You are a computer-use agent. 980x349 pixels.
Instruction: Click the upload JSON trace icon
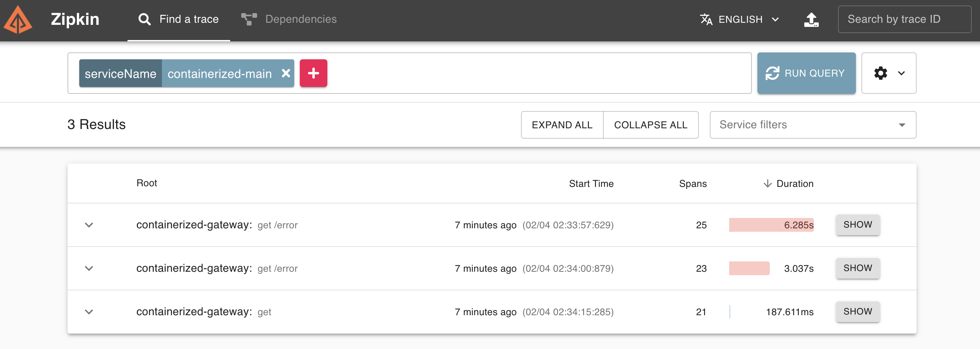(811, 19)
